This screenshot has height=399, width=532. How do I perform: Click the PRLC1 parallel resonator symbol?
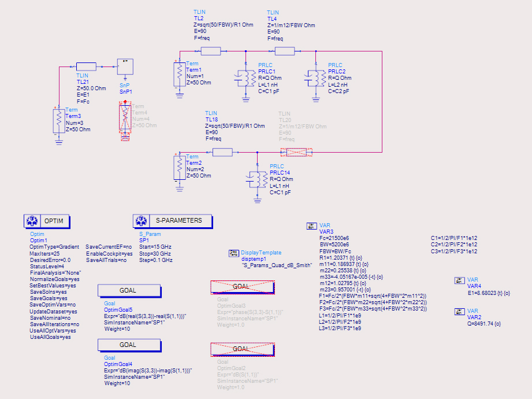(x=245, y=79)
